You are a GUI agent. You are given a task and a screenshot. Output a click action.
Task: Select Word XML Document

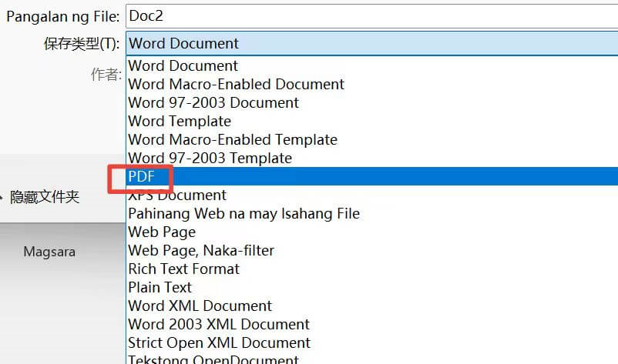click(371, 306)
